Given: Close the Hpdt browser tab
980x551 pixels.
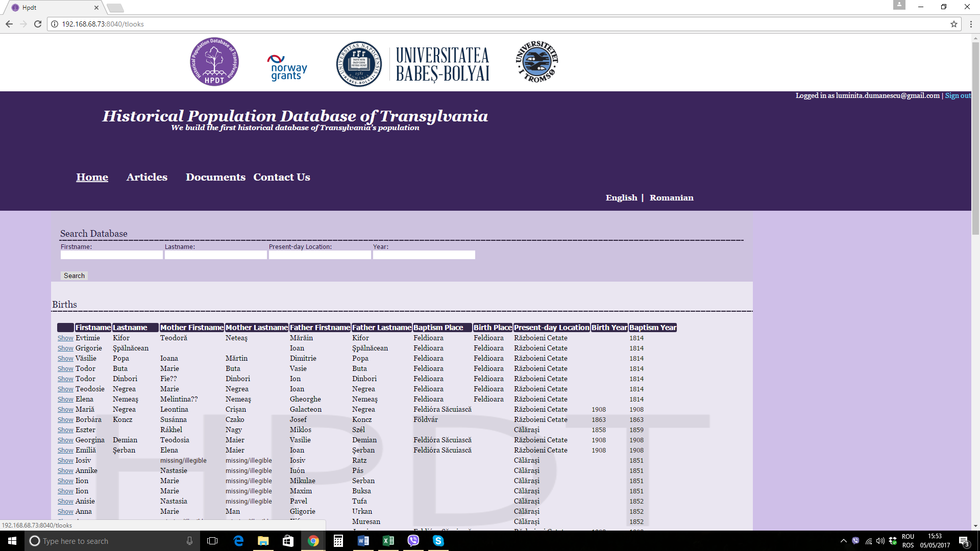Looking at the screenshot, I should (x=96, y=8).
